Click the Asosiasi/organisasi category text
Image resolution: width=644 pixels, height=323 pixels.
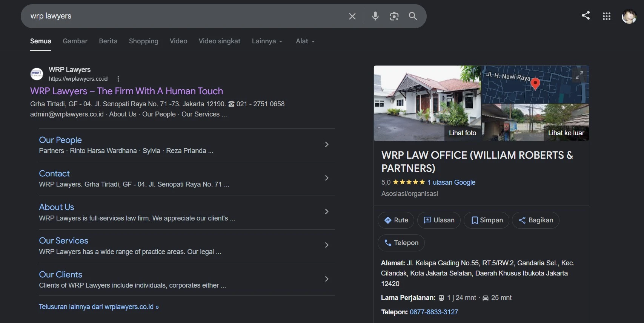[410, 194]
